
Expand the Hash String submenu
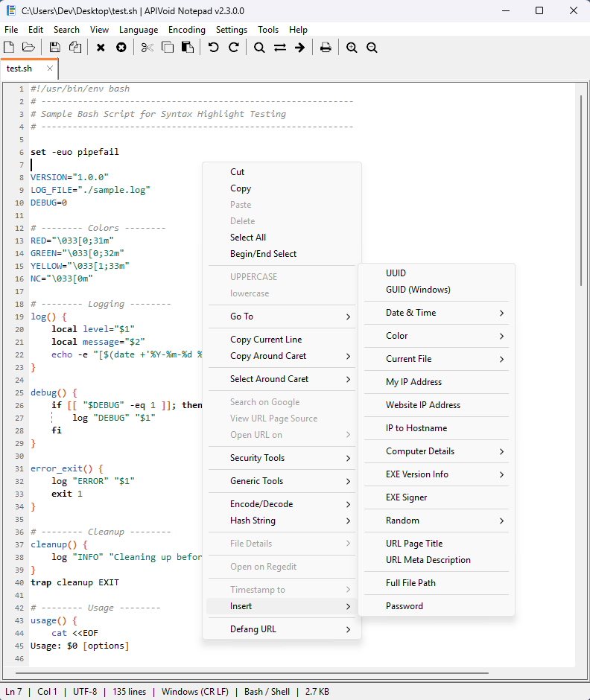(282, 521)
